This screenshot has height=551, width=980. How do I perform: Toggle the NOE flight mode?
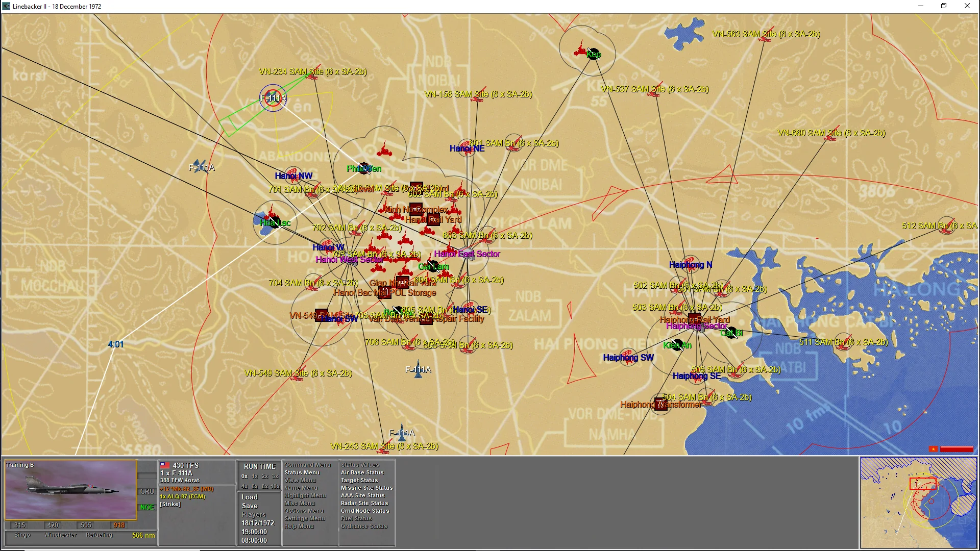147,507
